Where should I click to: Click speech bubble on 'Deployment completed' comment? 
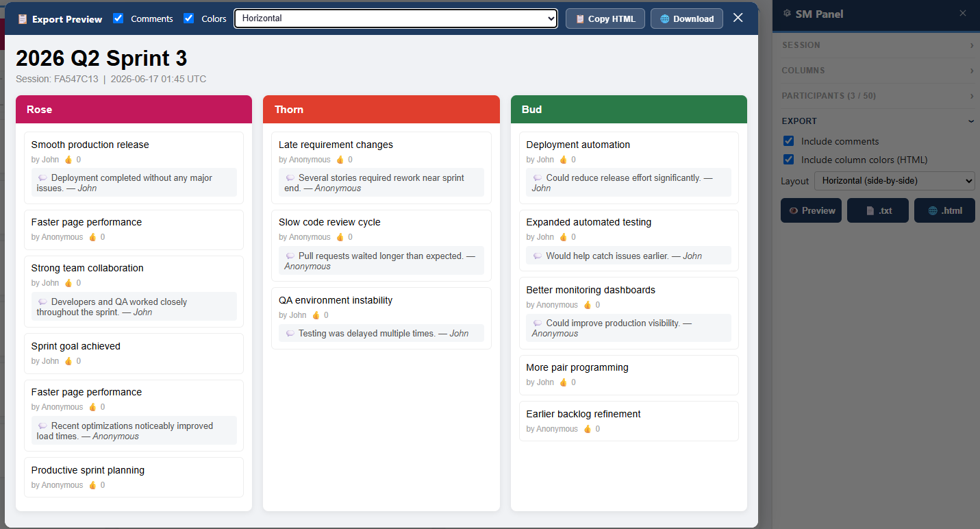[42, 178]
